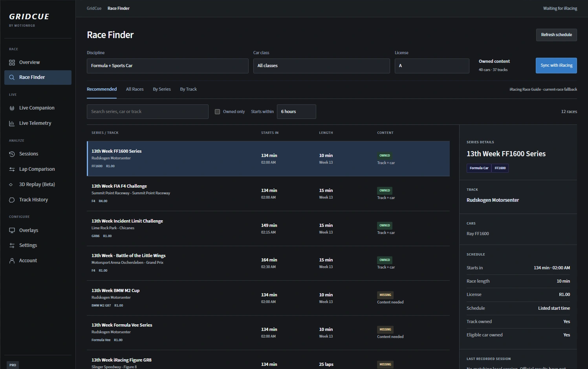Click the Track History icon

click(x=12, y=200)
